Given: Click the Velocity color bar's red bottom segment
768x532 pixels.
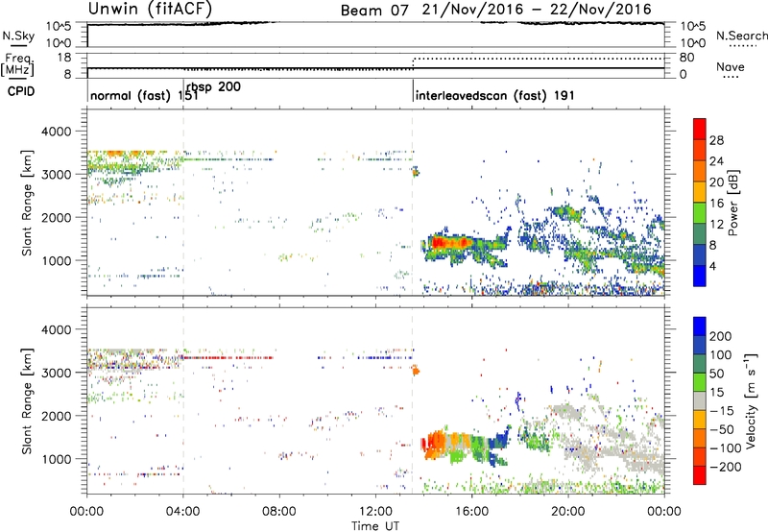Looking at the screenshot, I should click(x=700, y=475).
